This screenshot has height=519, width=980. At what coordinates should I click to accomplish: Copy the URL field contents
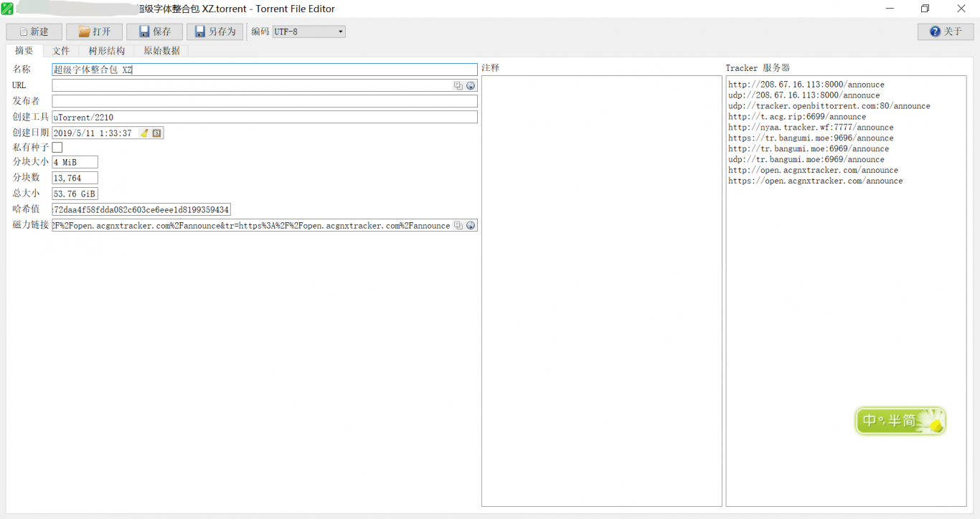(458, 85)
